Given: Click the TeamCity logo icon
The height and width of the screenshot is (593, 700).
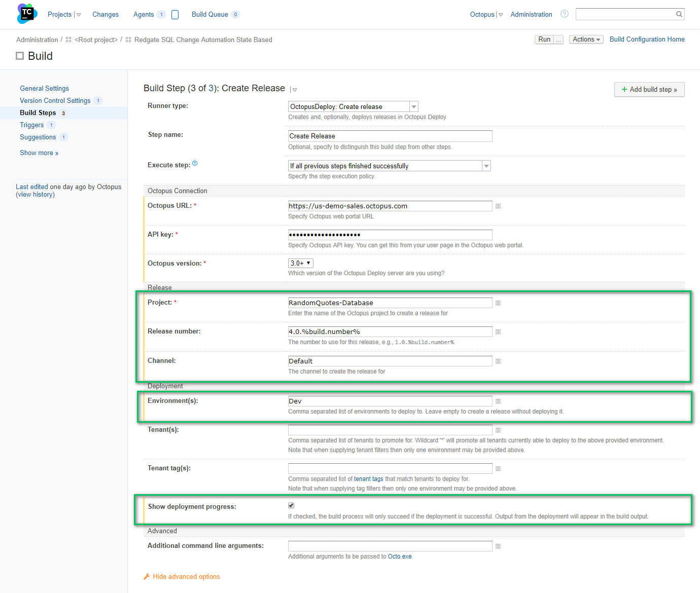Looking at the screenshot, I should coord(27,14).
